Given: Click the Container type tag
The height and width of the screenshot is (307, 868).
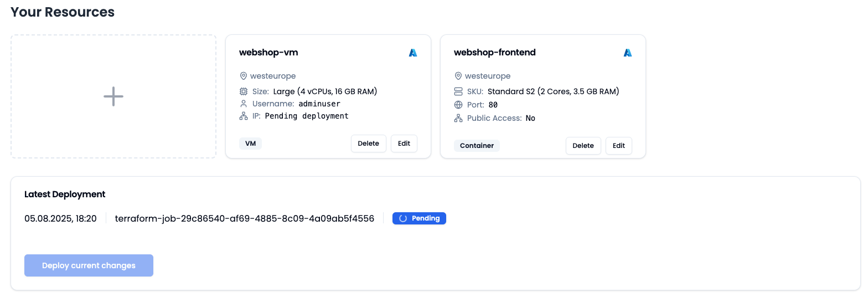Looking at the screenshot, I should (477, 146).
